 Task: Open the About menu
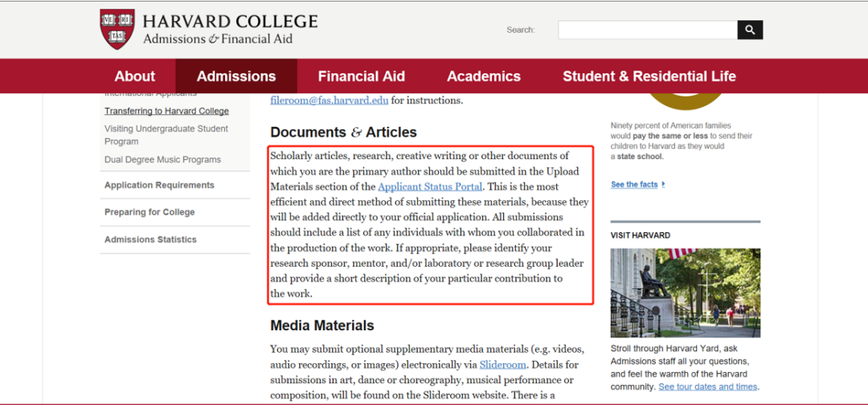(x=134, y=76)
